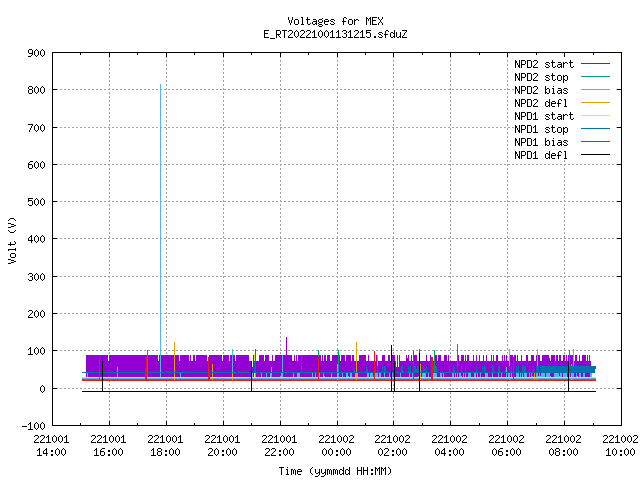
Task: Click the orange NPD2 defl legend line
Action: [x=596, y=103]
